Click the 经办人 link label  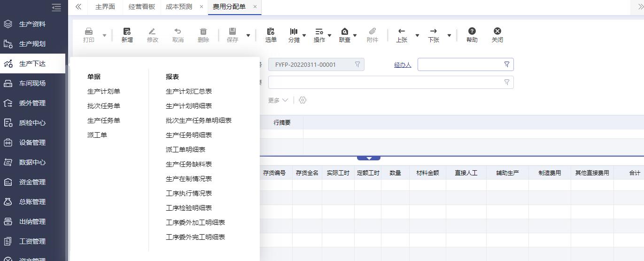point(403,64)
